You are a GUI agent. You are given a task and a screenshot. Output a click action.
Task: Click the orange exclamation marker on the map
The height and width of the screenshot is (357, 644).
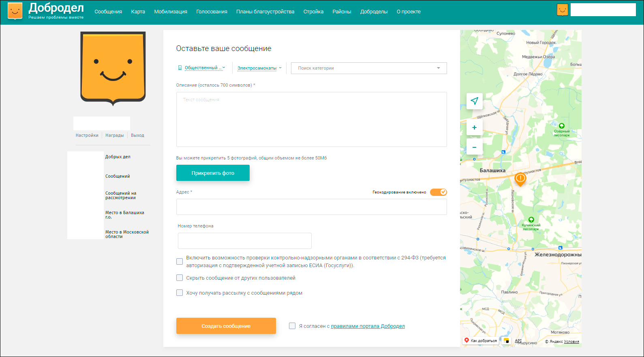tap(520, 178)
